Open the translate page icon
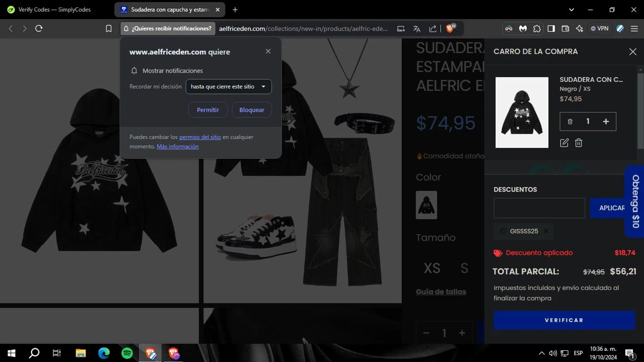Viewport: 644px width, 362px height. tap(416, 29)
